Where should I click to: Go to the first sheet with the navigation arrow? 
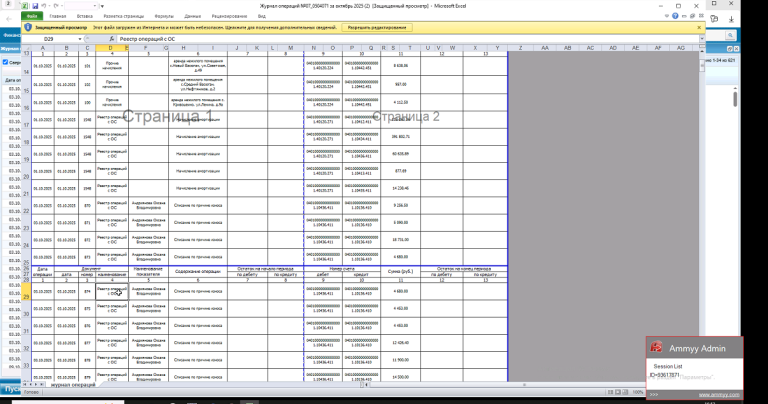pyautogui.click(x=24, y=385)
